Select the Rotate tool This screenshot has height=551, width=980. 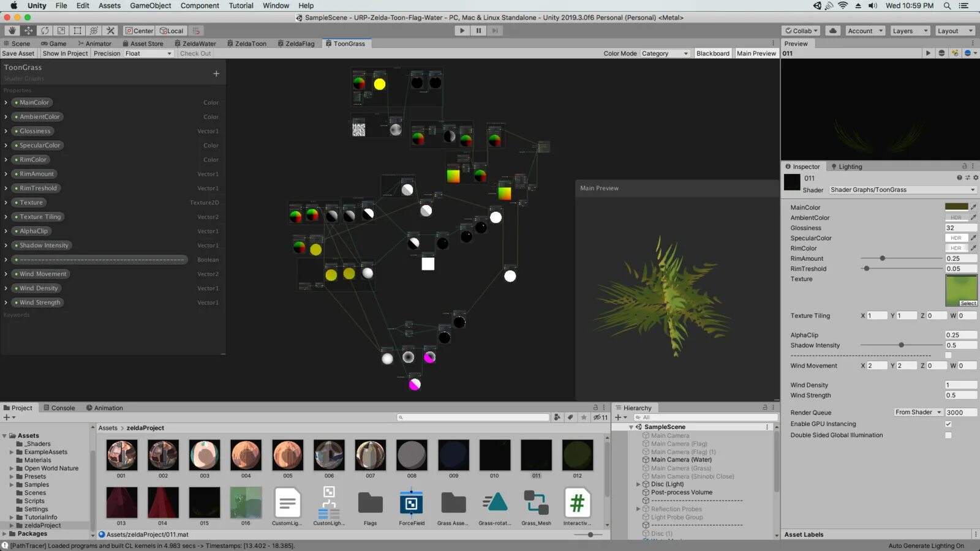click(x=45, y=31)
